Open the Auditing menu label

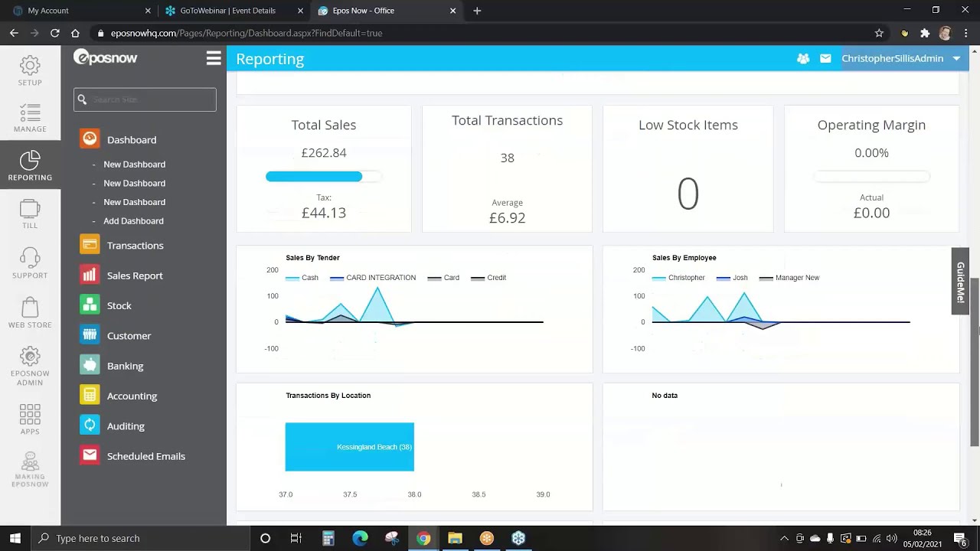coord(126,426)
